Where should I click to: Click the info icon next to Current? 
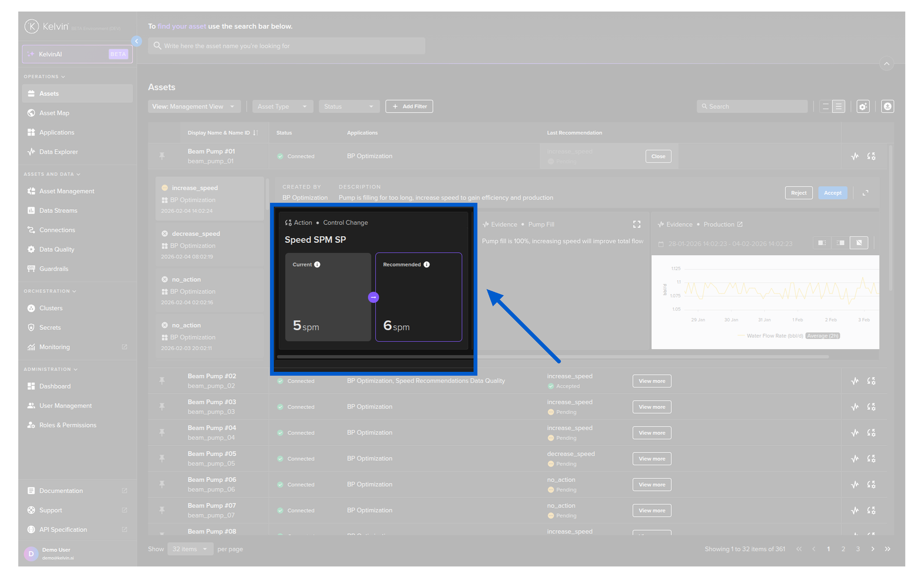click(317, 264)
